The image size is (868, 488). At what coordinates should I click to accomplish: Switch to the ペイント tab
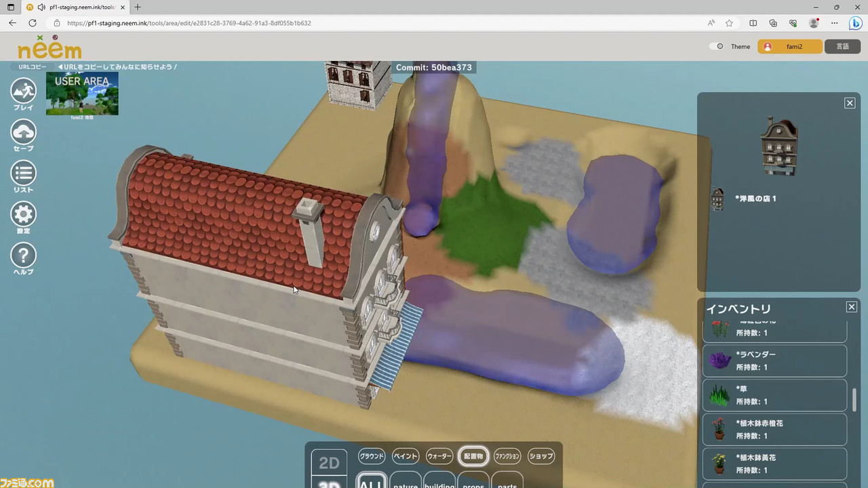[405, 455]
